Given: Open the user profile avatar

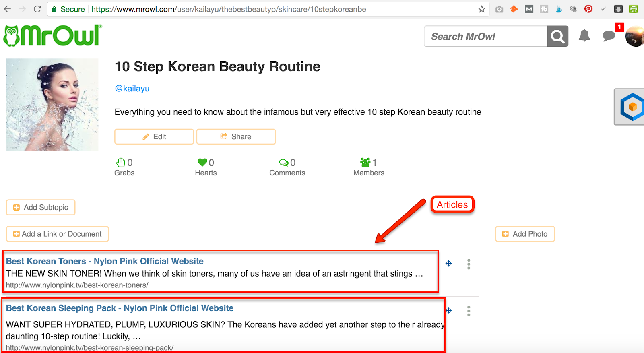Looking at the screenshot, I should tap(635, 36).
